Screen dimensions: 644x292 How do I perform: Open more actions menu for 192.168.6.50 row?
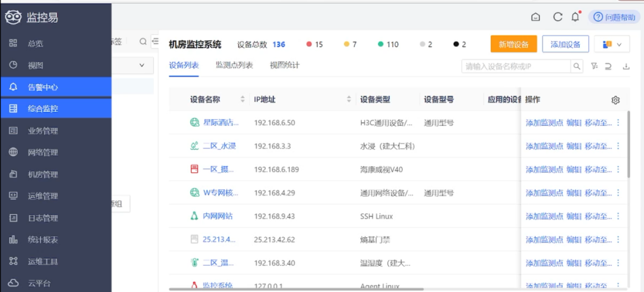coord(618,123)
